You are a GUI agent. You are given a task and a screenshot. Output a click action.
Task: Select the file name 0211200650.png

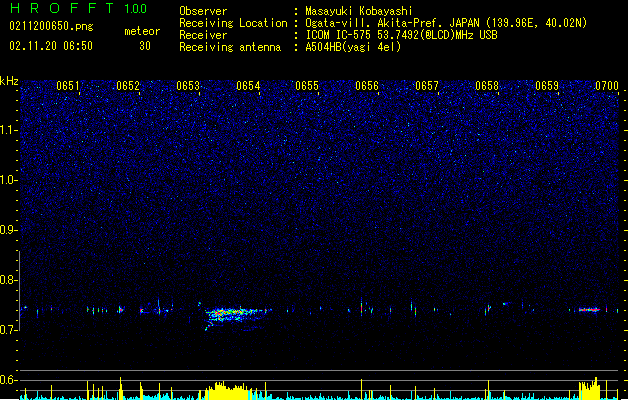coord(51,26)
